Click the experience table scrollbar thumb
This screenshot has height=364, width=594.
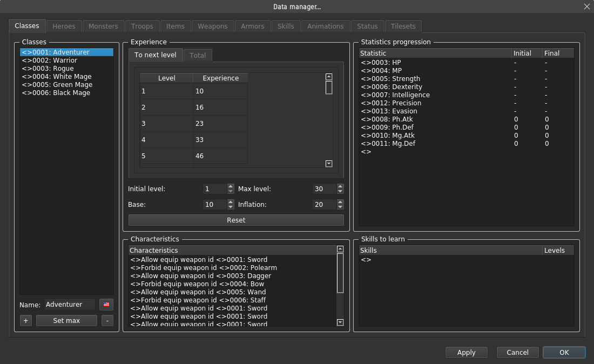tap(329, 87)
